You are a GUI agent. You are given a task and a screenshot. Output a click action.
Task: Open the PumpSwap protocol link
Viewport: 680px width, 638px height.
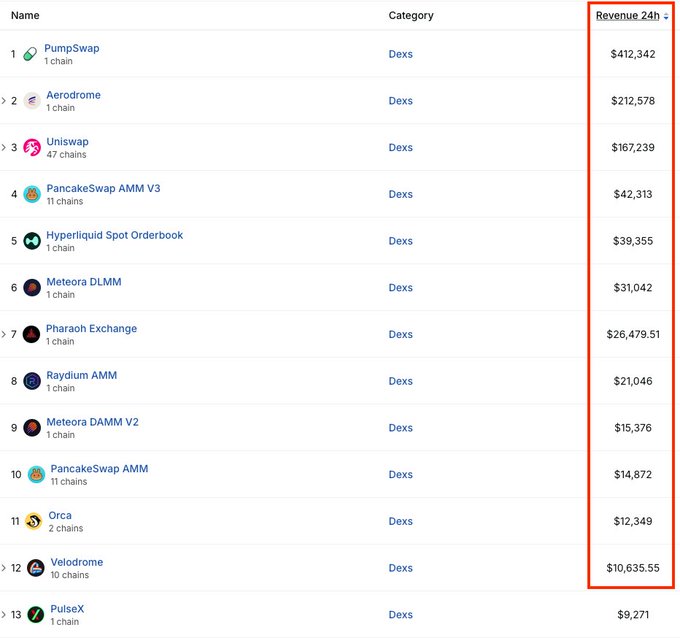(72, 49)
